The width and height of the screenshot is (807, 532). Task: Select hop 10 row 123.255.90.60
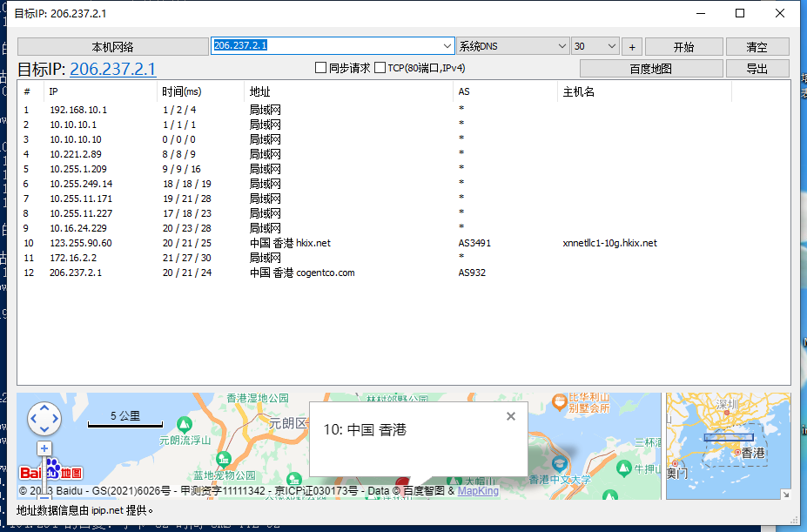80,243
